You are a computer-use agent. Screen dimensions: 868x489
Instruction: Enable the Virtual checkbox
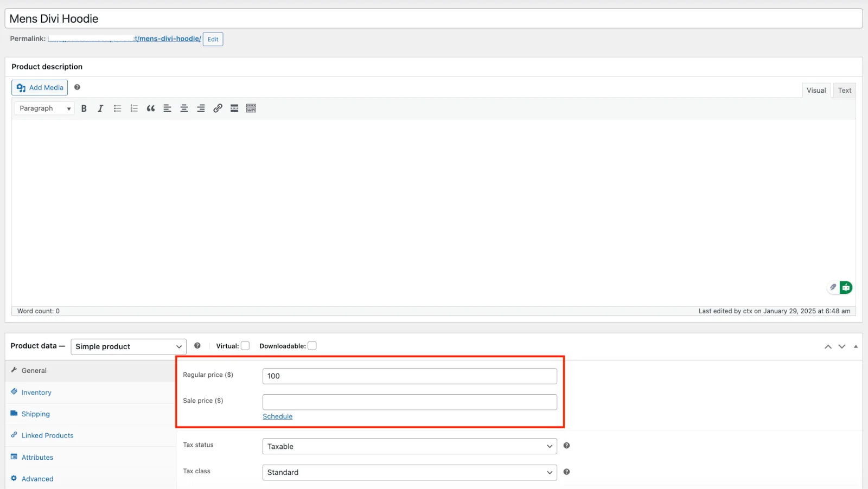245,346
